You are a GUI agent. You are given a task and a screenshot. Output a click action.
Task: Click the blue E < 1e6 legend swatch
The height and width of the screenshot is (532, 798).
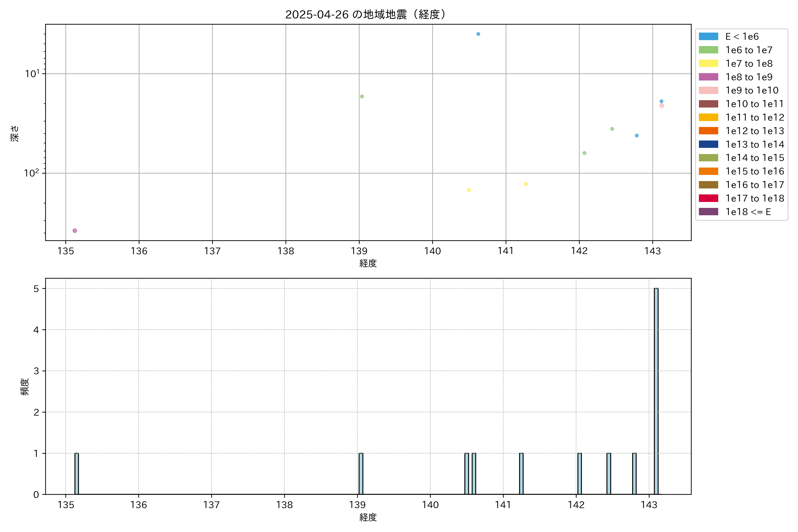coord(708,36)
